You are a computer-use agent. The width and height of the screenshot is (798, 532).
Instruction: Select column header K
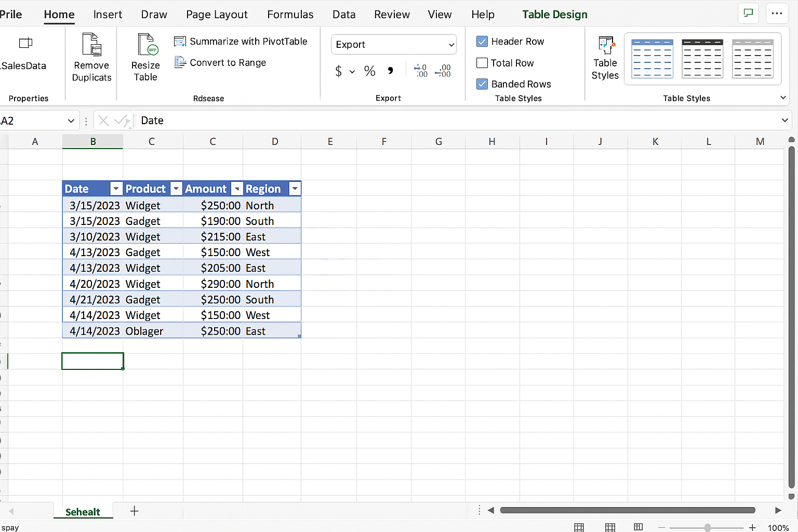[655, 141]
